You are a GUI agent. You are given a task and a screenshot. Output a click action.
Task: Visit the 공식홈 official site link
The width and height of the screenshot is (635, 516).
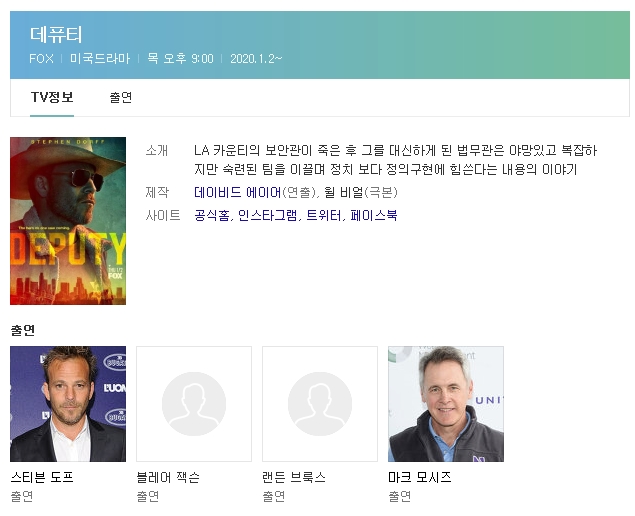213,215
